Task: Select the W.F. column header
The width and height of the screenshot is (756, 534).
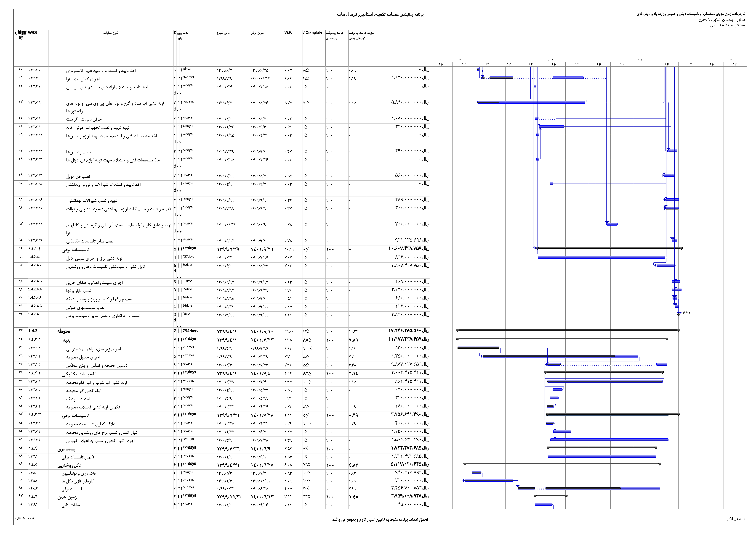Action: pyautogui.click(x=288, y=33)
